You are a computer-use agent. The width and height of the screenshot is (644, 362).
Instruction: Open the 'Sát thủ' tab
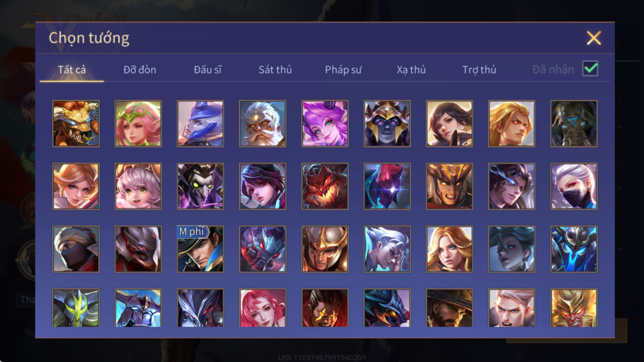click(x=275, y=70)
